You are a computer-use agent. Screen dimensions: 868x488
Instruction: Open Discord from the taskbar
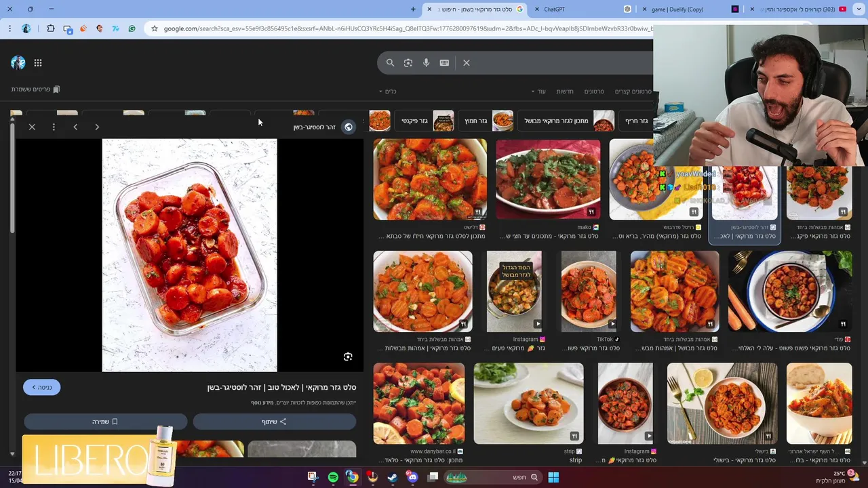pos(412,477)
